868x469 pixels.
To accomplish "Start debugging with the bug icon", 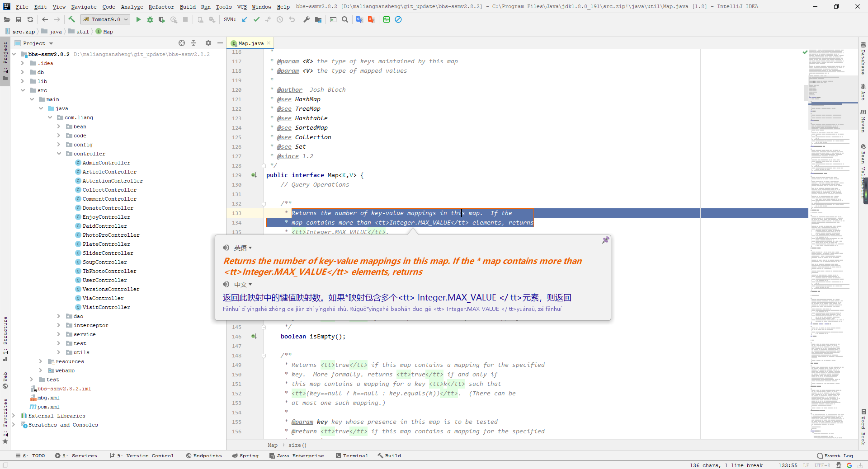I will tap(150, 19).
